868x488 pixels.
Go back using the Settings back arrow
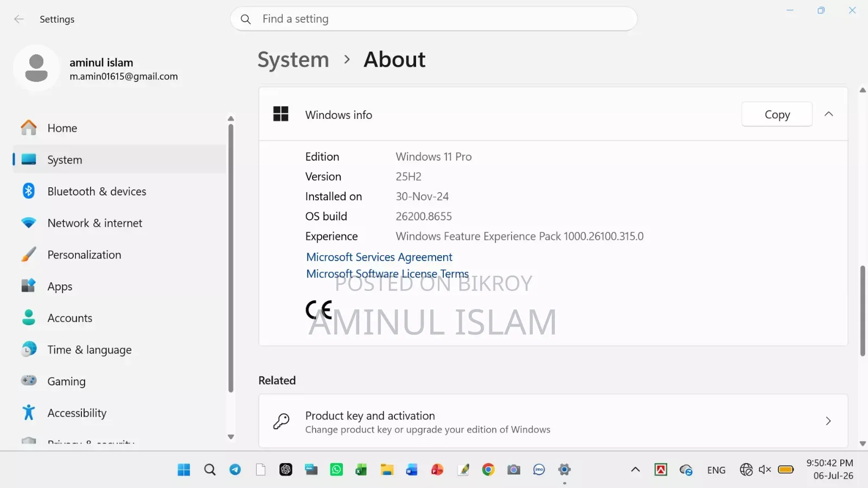[19, 20]
